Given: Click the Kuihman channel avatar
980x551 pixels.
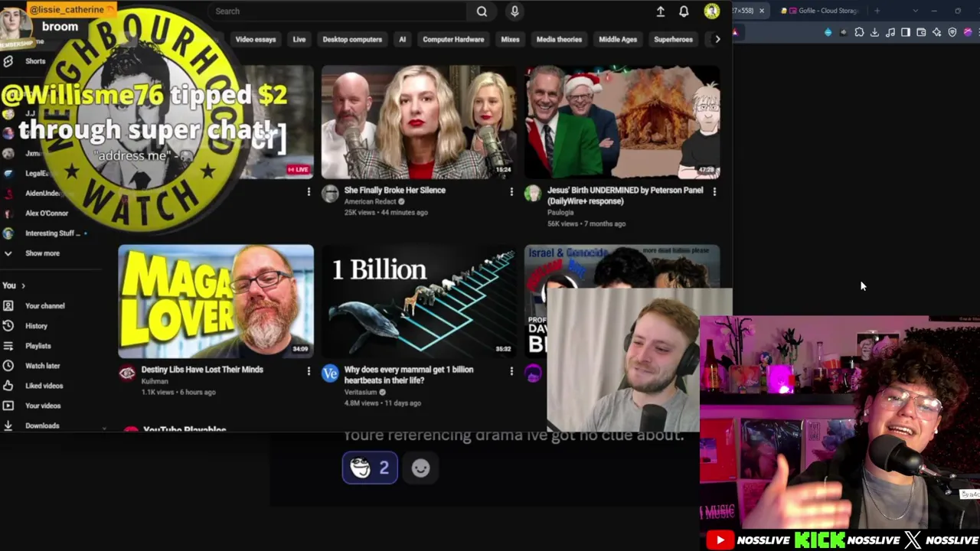Looking at the screenshot, I should 127,373.
